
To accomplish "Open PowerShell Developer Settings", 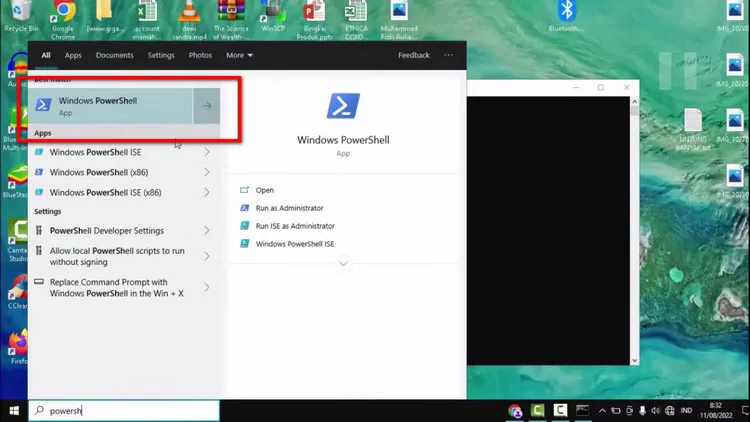I will 107,231.
